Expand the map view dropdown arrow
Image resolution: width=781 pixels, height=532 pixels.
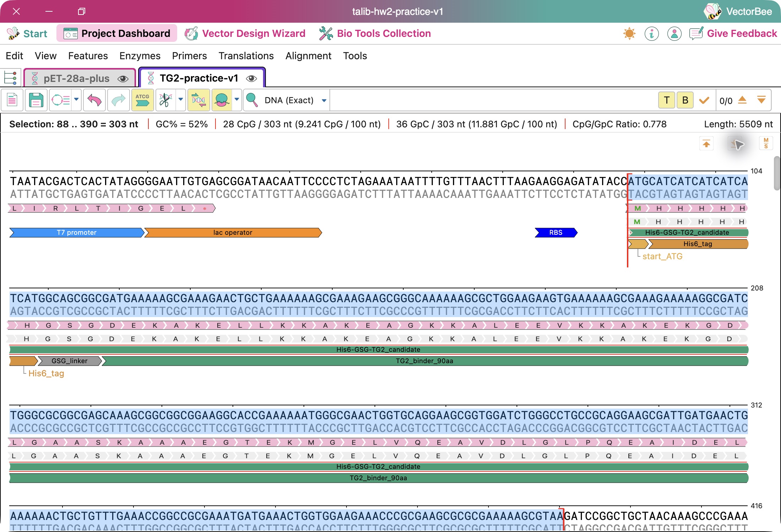click(x=76, y=100)
